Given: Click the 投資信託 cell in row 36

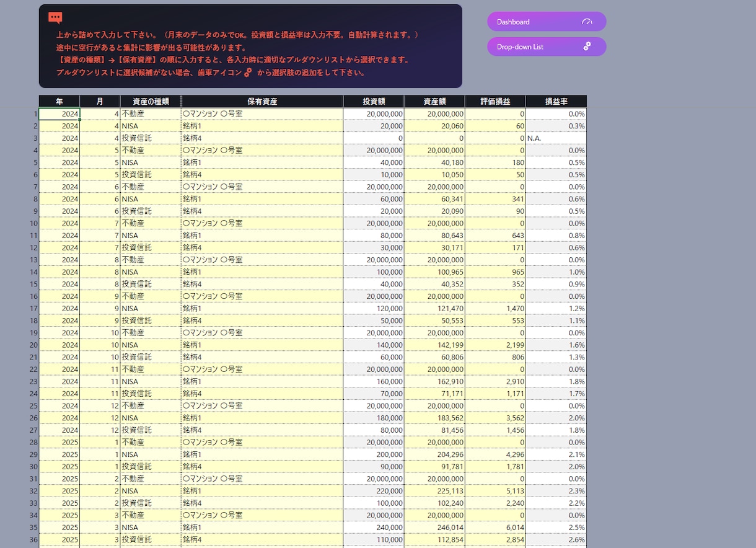Looking at the screenshot, I should [x=151, y=539].
